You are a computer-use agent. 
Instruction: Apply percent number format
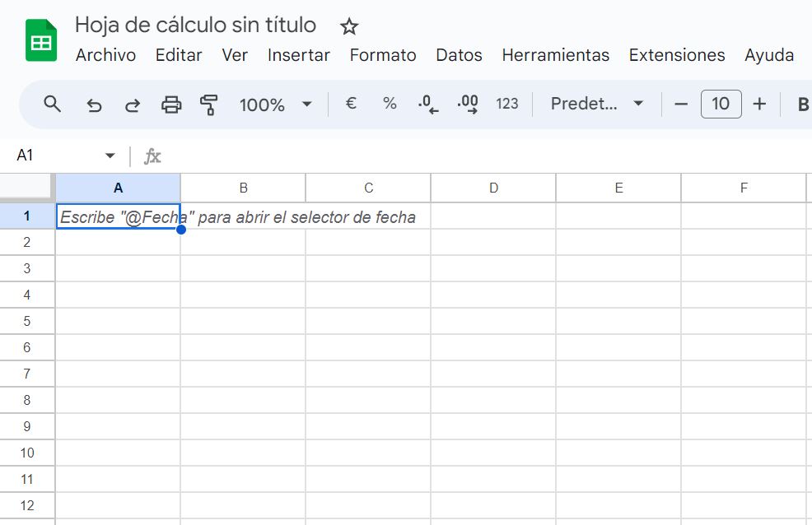(390, 104)
